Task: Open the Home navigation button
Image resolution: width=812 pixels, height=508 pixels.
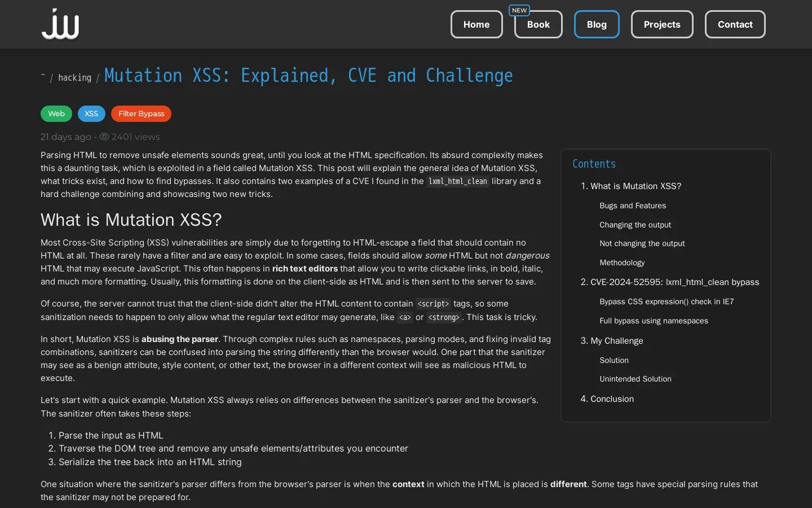Action: 476,24
